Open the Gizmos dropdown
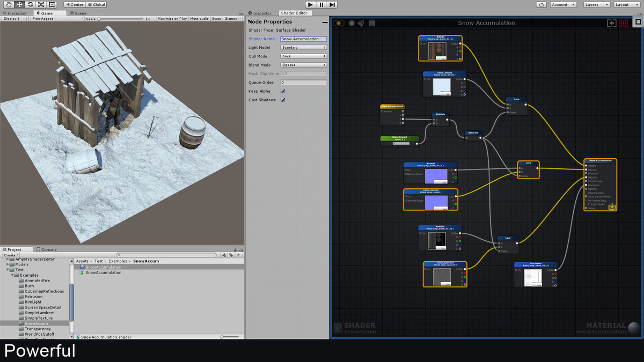644x362 pixels. [232, 18]
